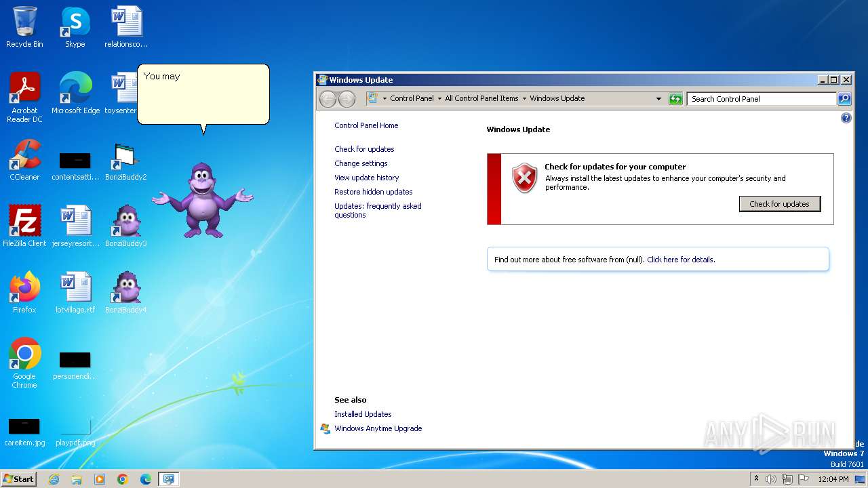The height and width of the screenshot is (488, 868).
Task: Open Microsoft Edge desktop shortcut
Action: pyautogui.click(x=75, y=94)
